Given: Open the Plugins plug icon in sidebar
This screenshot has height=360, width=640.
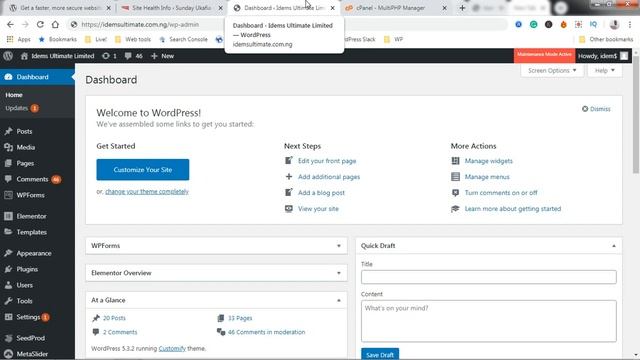Looking at the screenshot, I should (8, 269).
